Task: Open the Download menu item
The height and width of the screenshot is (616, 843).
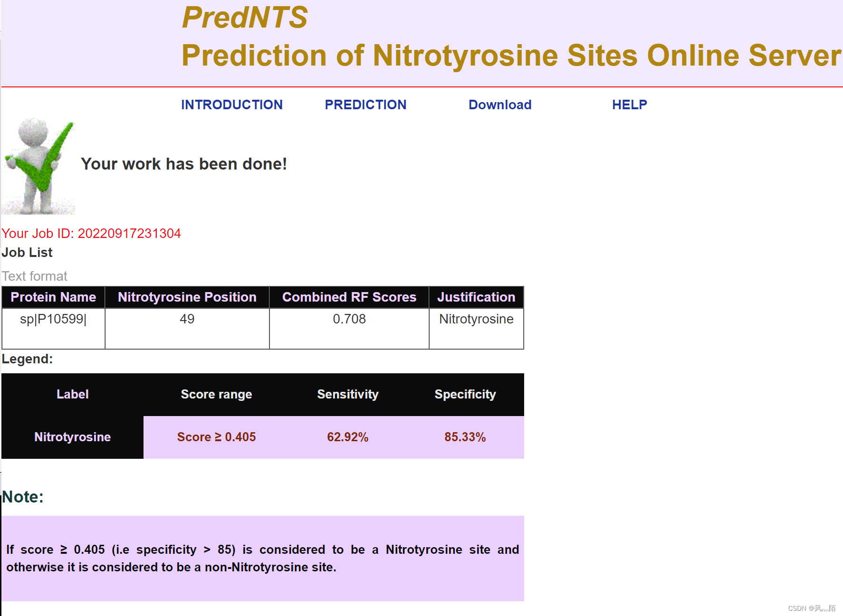Action: (500, 104)
